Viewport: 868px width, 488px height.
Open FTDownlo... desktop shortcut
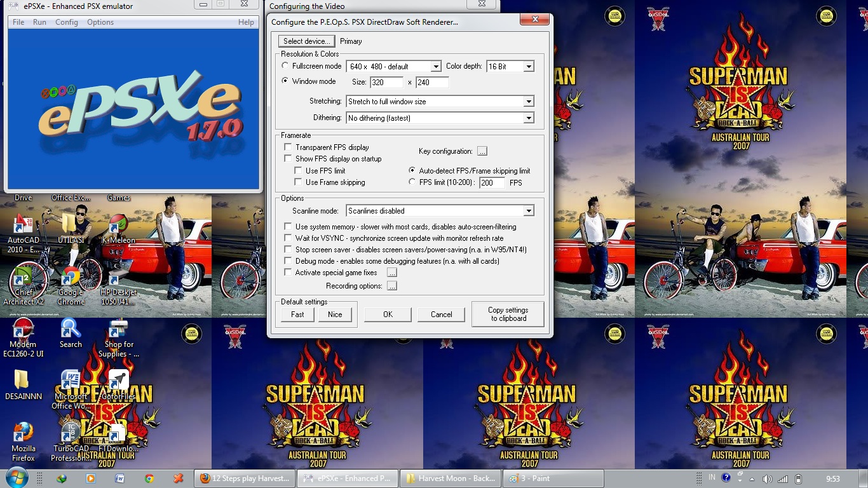tap(119, 438)
